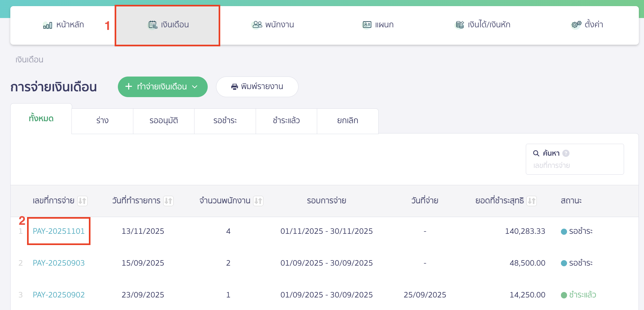Viewport: 644px width, 310px height.
Task: Open settings via the gear icon on ตั้งค่า
Action: (x=576, y=24)
